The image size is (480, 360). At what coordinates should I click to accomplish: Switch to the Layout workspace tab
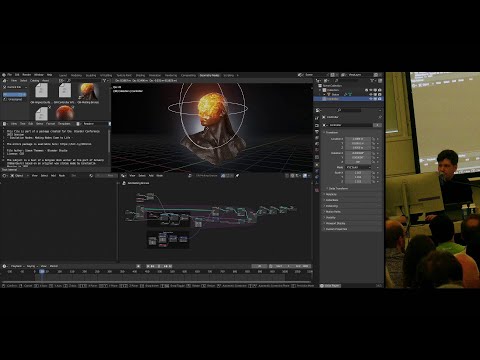pos(63,75)
